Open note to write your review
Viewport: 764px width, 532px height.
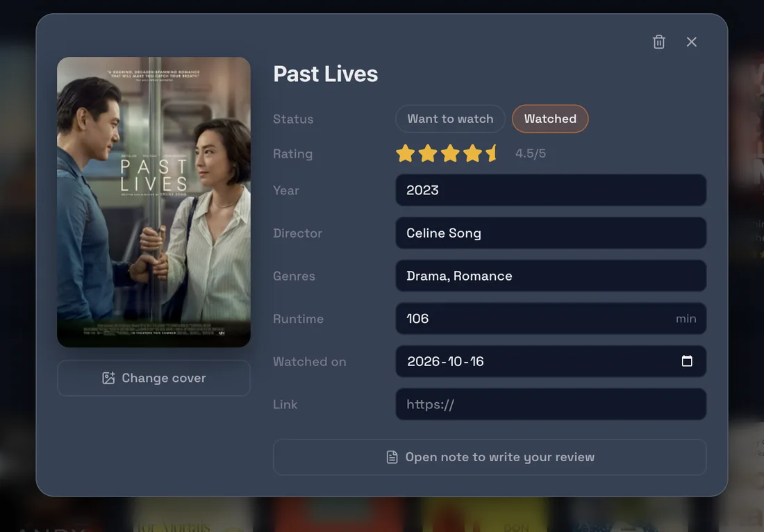point(490,457)
